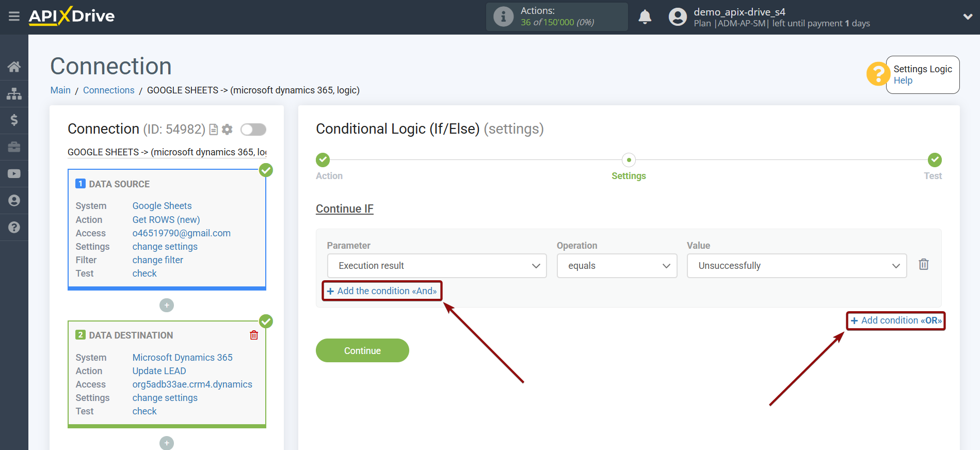This screenshot has height=450, width=980.
Task: Open the Google Sheets system link
Action: coord(162,206)
